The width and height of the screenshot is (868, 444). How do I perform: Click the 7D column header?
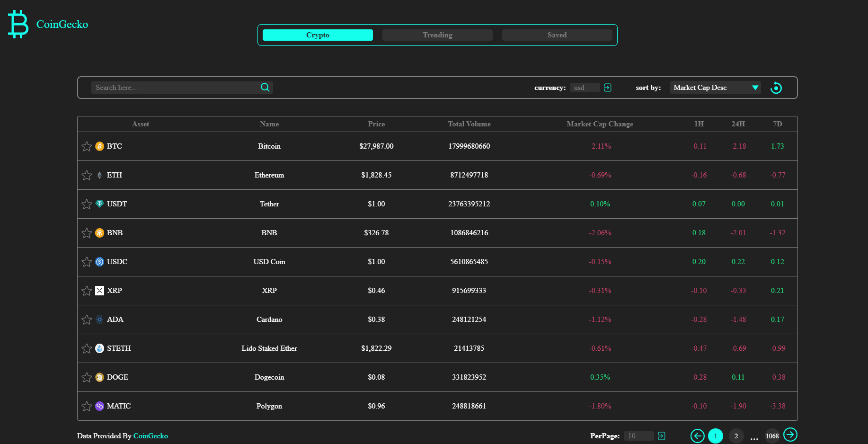click(777, 124)
